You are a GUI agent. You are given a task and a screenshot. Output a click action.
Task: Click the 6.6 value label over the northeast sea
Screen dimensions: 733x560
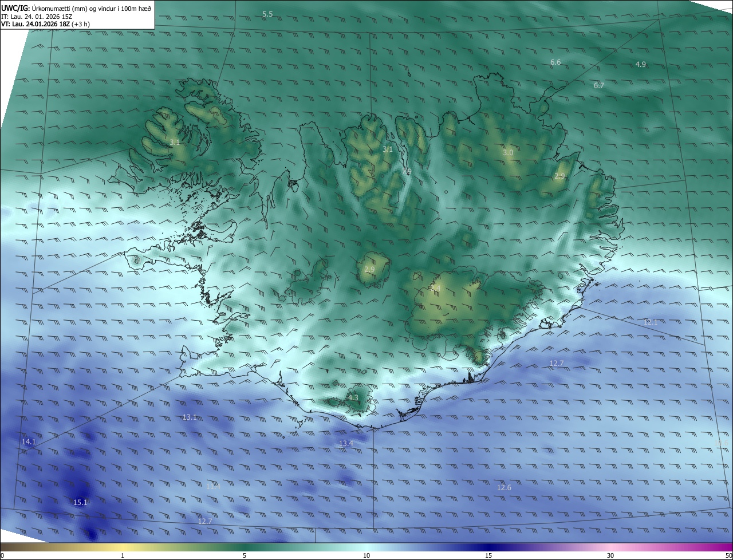[x=555, y=62]
